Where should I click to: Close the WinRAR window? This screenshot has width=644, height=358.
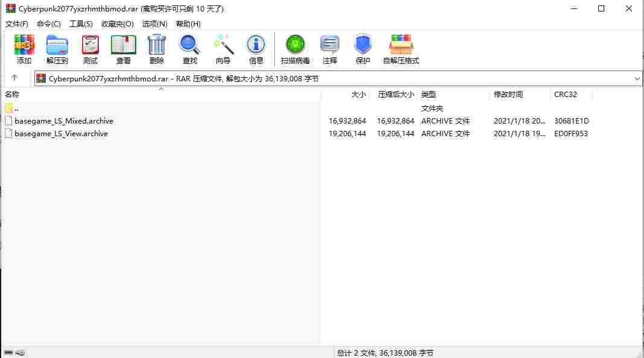pos(629,8)
